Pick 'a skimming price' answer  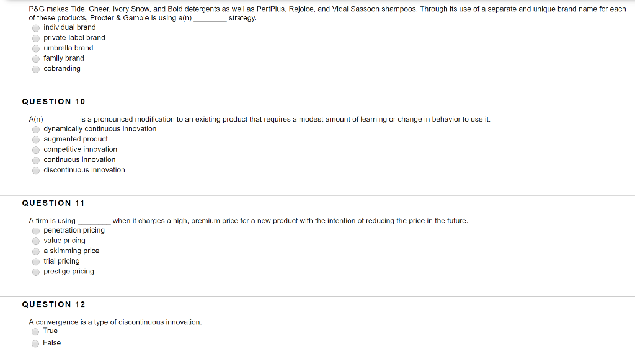pyautogui.click(x=36, y=251)
